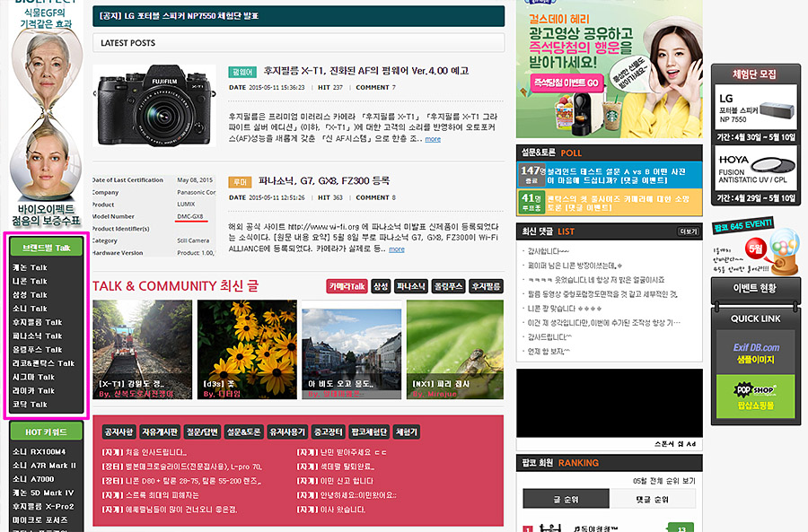Select hot keyword 캐논 5D Mark IV

(43, 493)
